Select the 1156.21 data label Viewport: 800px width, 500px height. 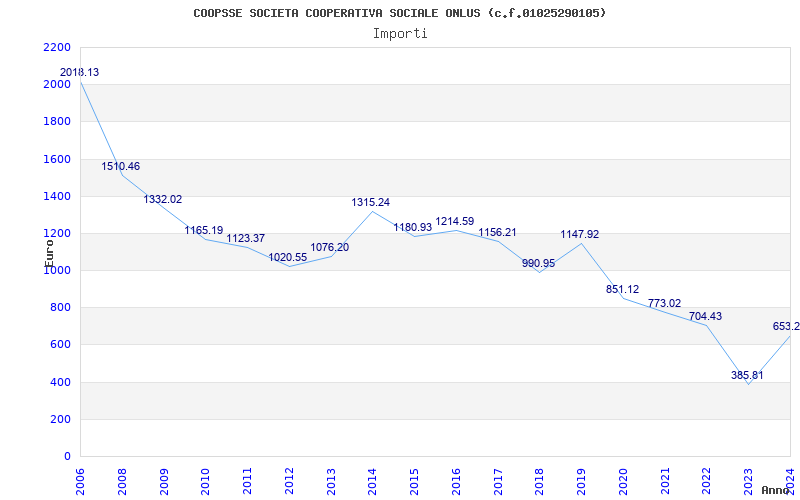click(497, 232)
